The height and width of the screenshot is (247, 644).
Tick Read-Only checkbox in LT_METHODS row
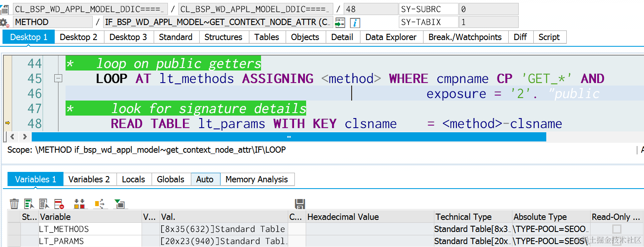point(616,229)
